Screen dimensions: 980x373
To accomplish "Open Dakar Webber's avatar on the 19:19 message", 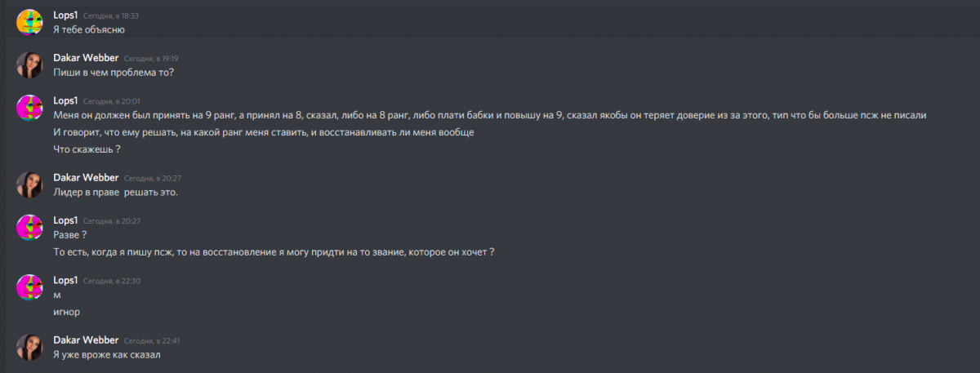I will [29, 64].
